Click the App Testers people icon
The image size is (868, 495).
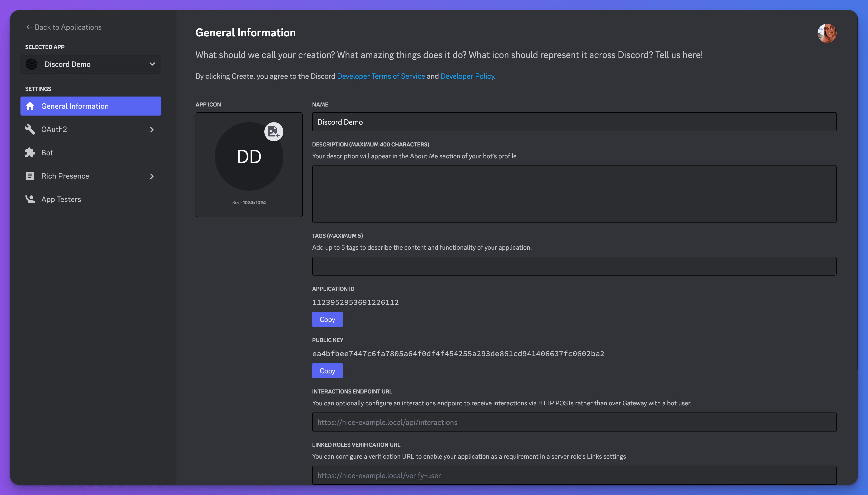coord(30,199)
